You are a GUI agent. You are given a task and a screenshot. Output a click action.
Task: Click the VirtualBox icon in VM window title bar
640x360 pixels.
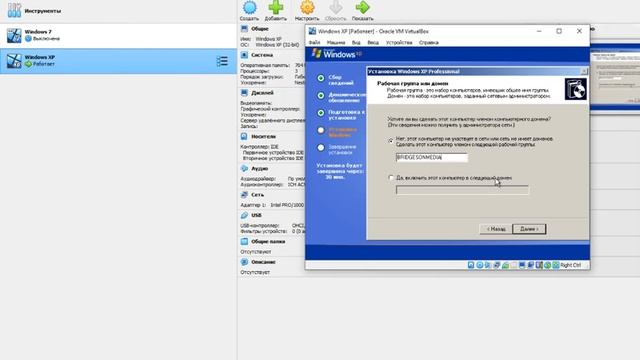point(312,31)
